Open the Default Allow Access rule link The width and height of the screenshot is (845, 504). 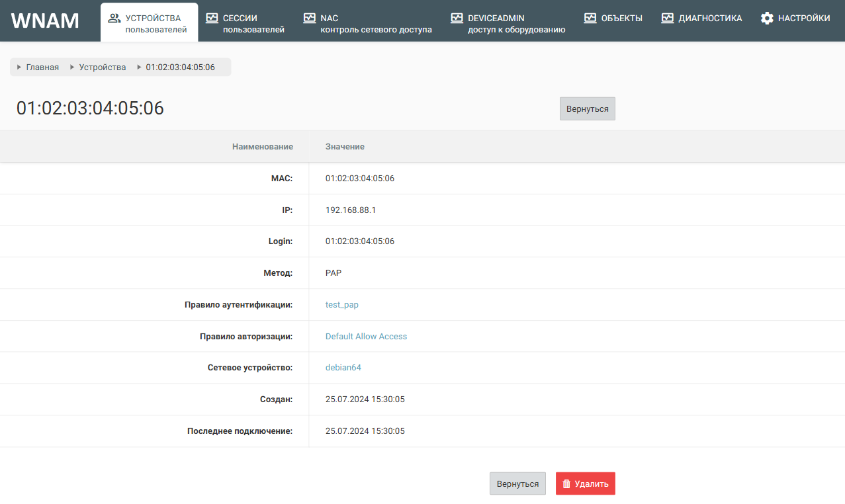366,337
